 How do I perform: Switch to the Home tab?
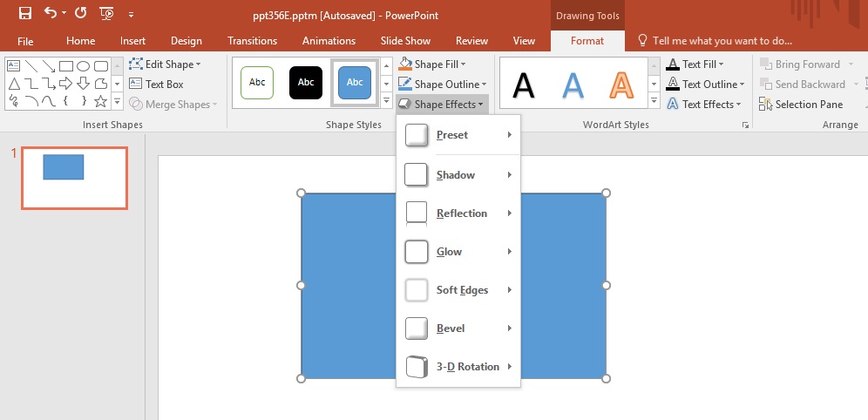[81, 41]
